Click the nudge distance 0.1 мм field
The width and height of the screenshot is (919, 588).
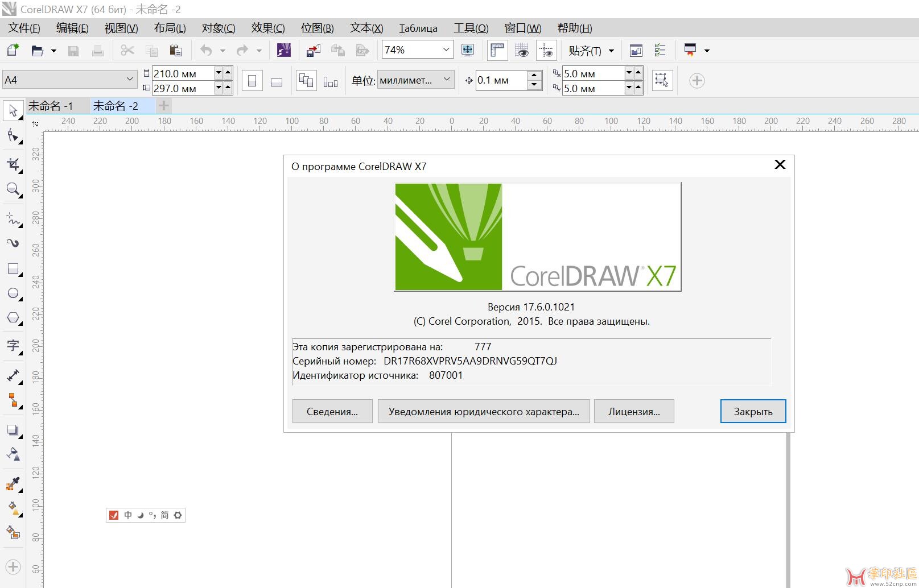pyautogui.click(x=501, y=80)
